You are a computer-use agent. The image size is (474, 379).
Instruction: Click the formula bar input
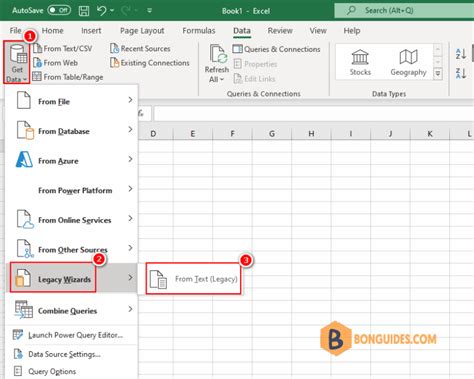coord(313,114)
